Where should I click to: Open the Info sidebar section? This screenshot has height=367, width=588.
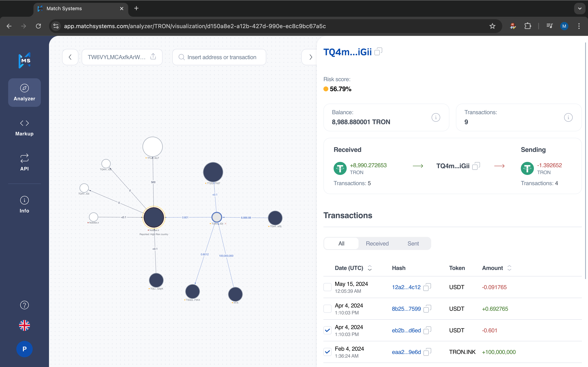24,204
